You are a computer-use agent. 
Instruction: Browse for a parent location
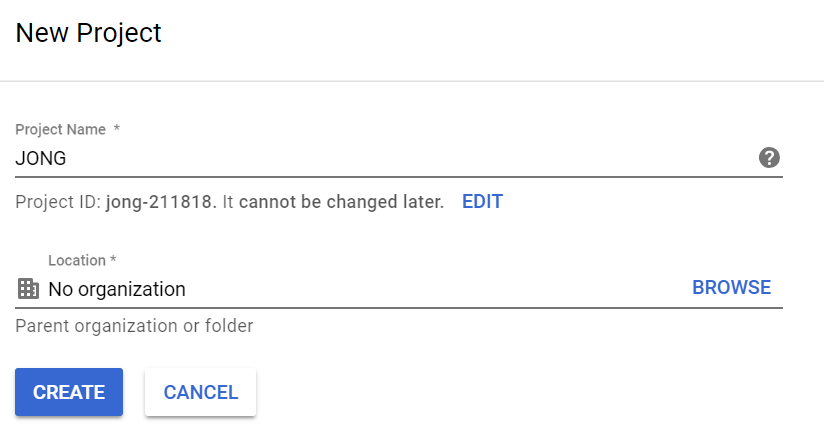click(x=731, y=288)
